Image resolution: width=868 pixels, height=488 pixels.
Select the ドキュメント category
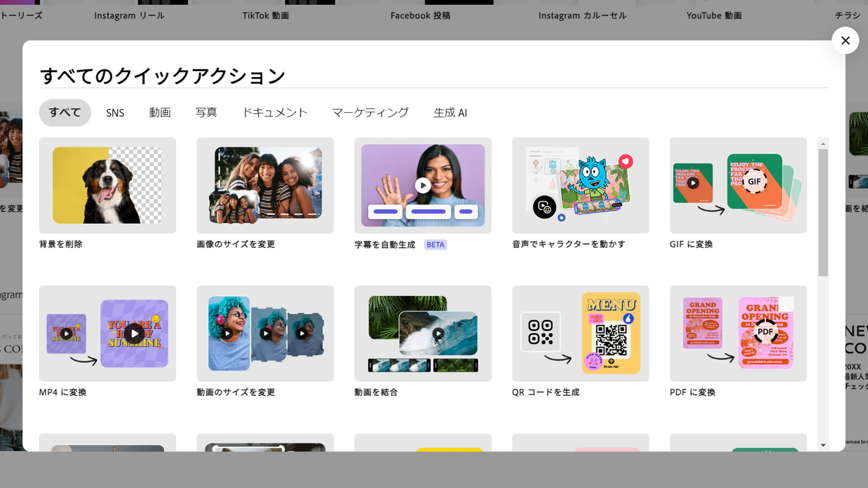click(x=275, y=113)
